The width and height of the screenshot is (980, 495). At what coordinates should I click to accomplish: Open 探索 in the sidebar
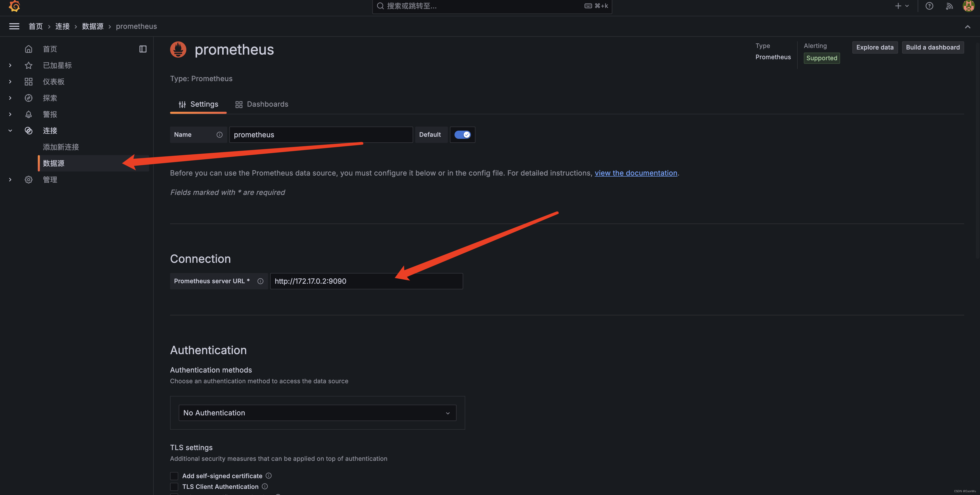(x=50, y=98)
